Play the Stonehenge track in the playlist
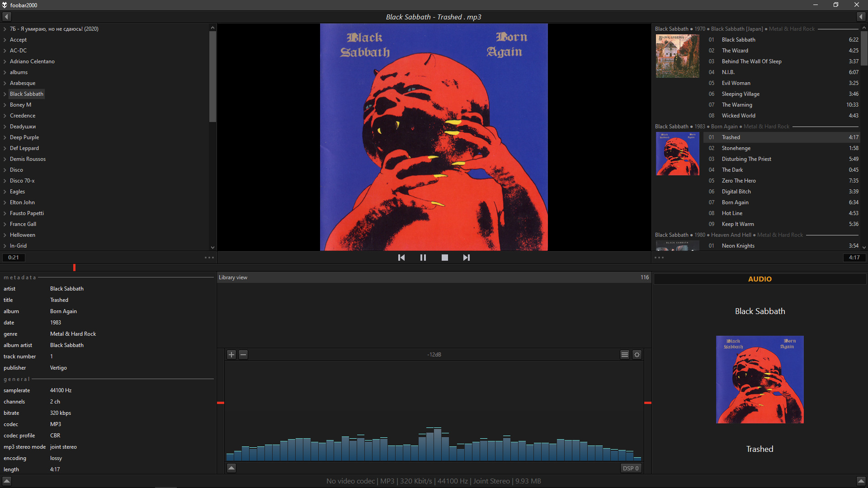 (x=736, y=148)
